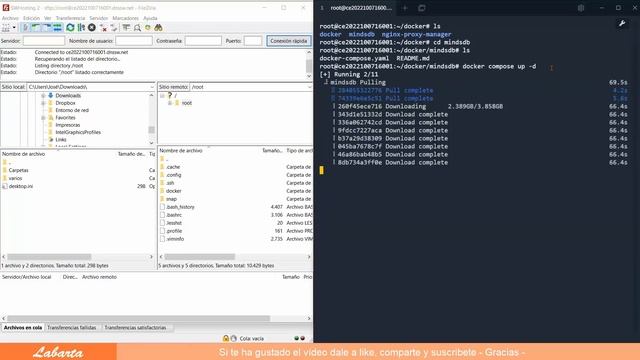Select the snap folder in remote list

point(171,199)
